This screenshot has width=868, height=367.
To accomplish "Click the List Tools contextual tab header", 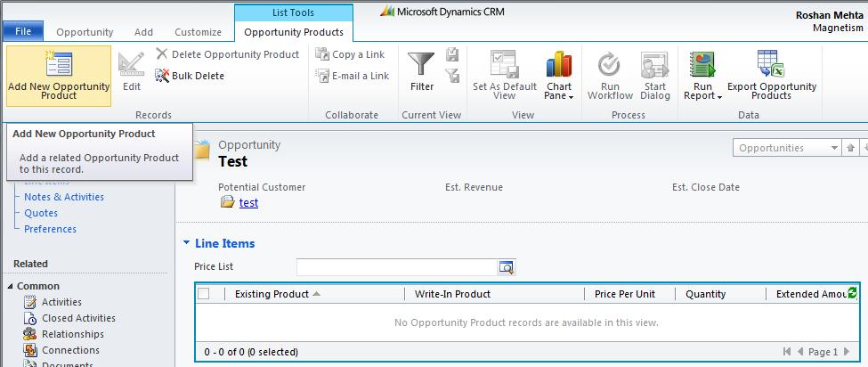I will pyautogui.click(x=294, y=12).
